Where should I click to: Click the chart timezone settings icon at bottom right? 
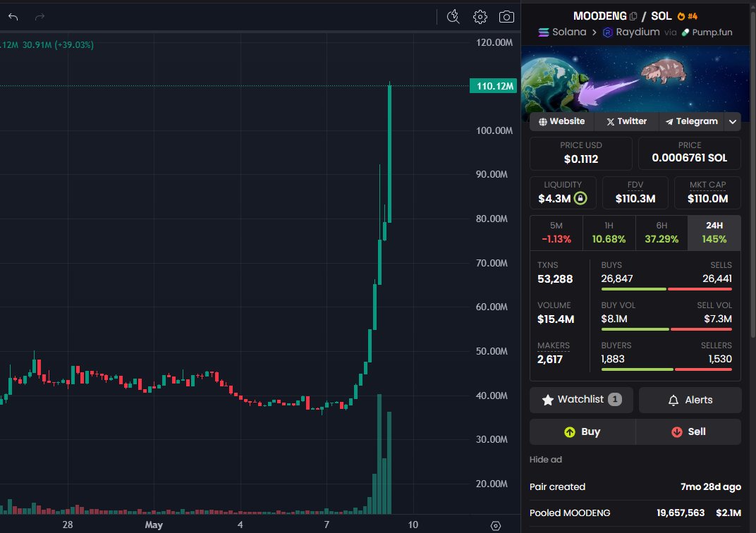point(496,526)
